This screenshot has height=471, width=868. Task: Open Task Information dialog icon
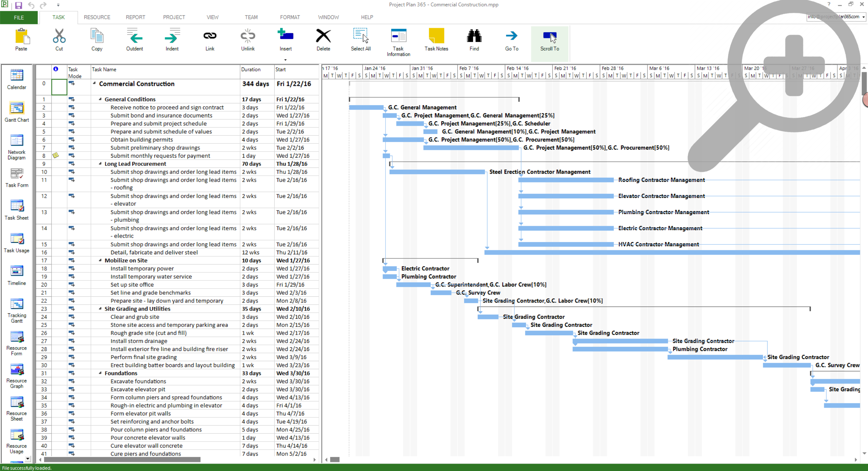point(398,36)
